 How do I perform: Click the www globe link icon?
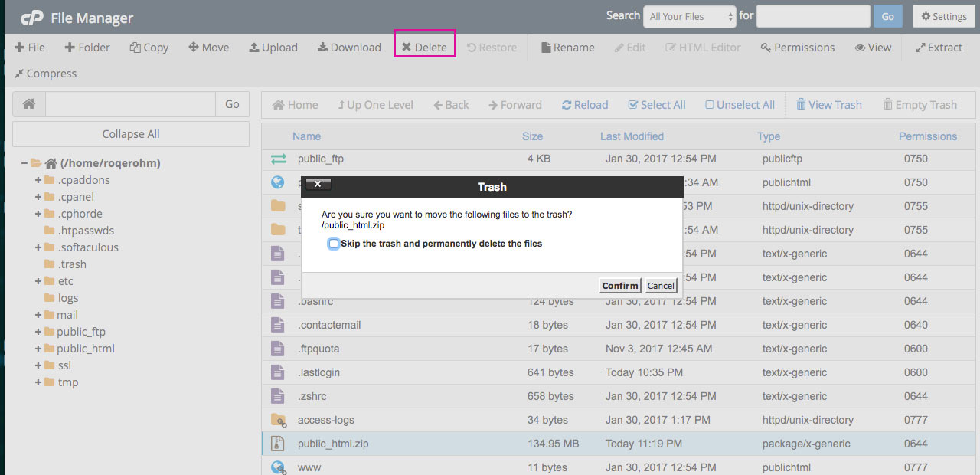(278, 467)
